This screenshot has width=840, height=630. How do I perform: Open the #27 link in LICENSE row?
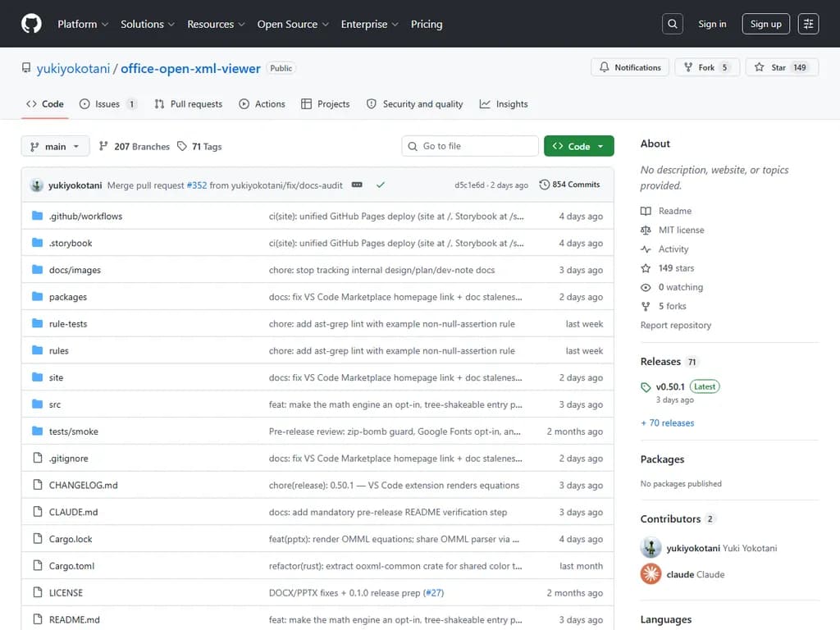click(x=433, y=592)
